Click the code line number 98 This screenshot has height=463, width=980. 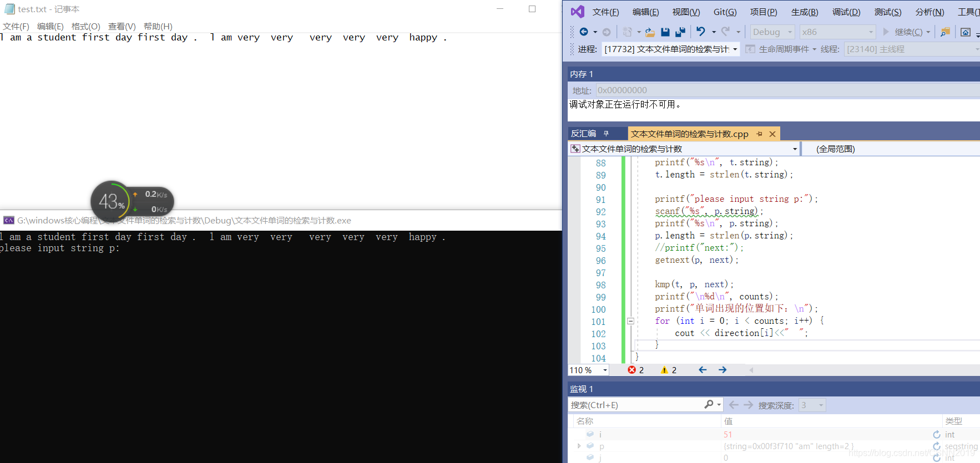[x=601, y=285]
